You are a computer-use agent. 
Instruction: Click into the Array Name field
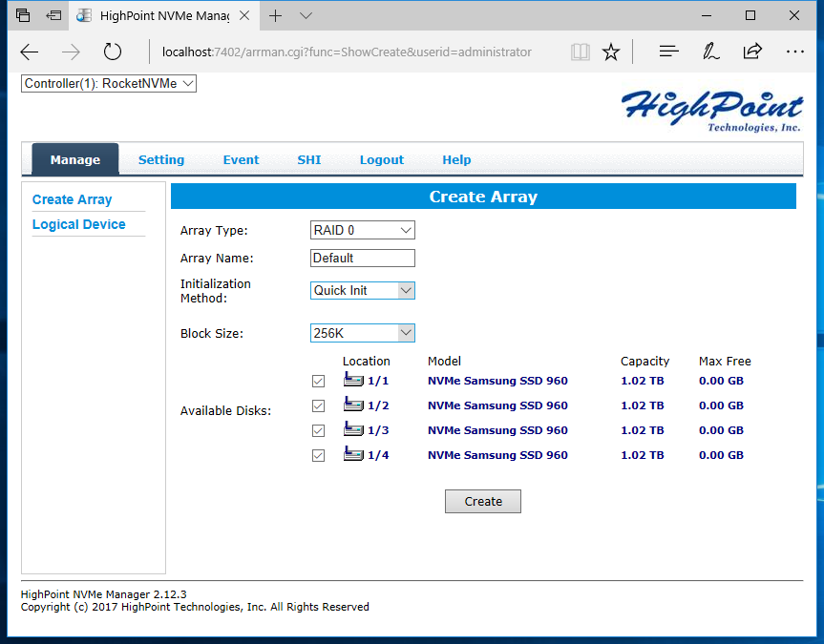pyautogui.click(x=363, y=258)
